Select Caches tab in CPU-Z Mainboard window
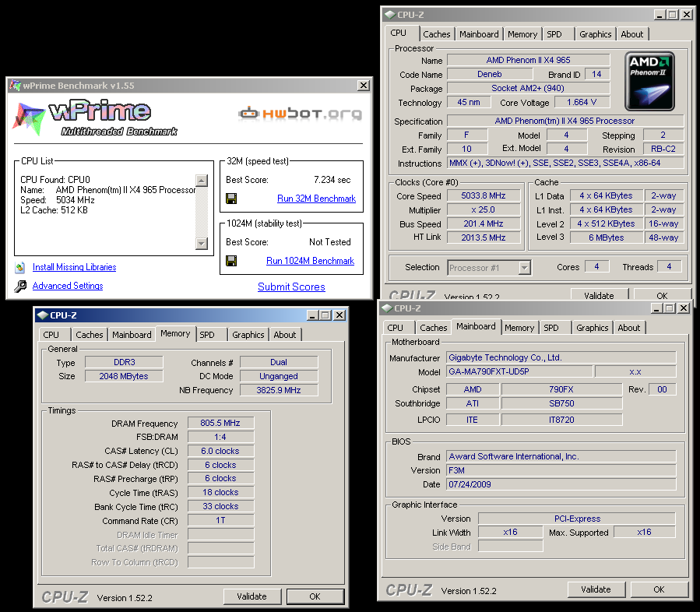700x612 pixels. 434,328
